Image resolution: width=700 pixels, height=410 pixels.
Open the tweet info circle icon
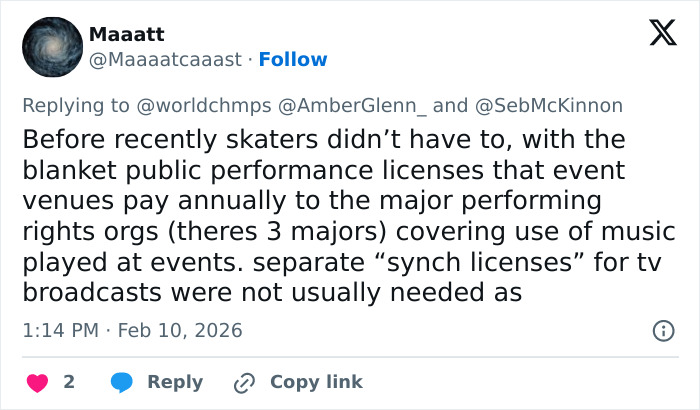(662, 330)
